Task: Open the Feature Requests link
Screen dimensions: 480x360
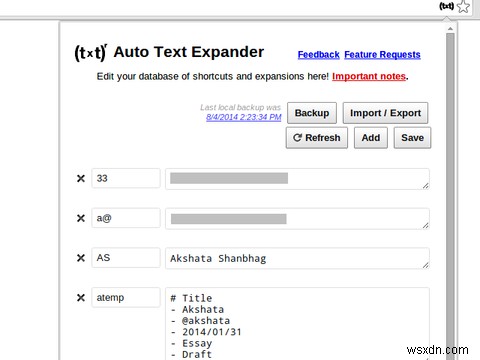Action: [x=382, y=55]
